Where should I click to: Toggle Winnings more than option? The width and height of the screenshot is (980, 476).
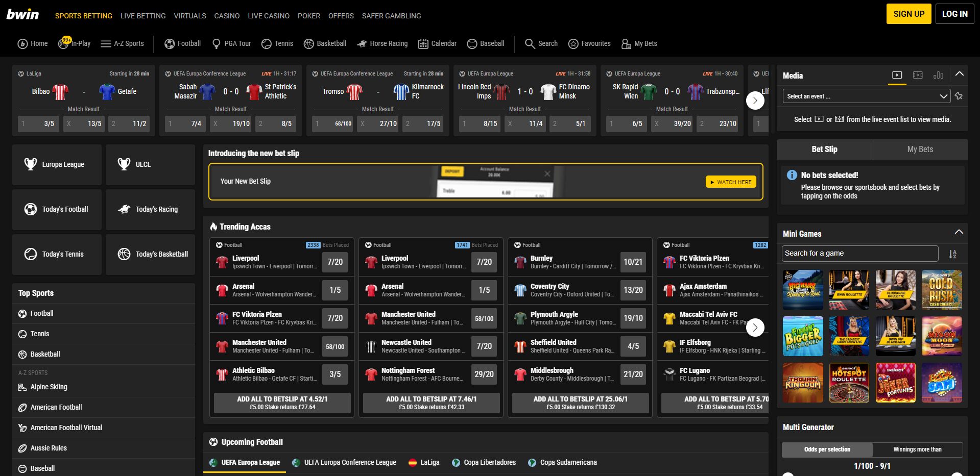point(918,449)
